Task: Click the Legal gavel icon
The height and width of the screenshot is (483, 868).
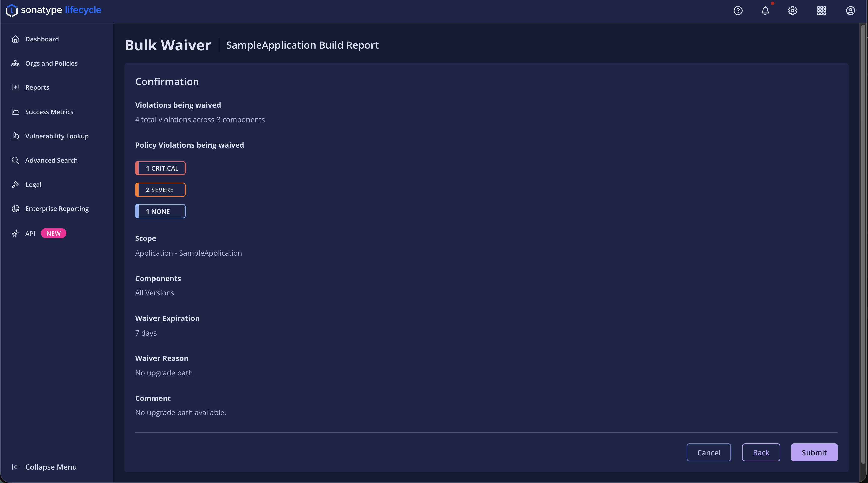Action: coord(15,184)
